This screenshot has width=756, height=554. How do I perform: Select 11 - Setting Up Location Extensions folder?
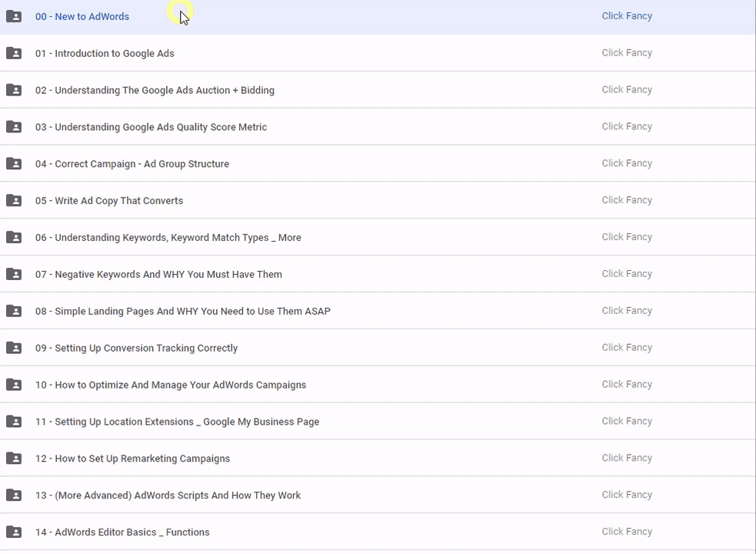pos(177,422)
